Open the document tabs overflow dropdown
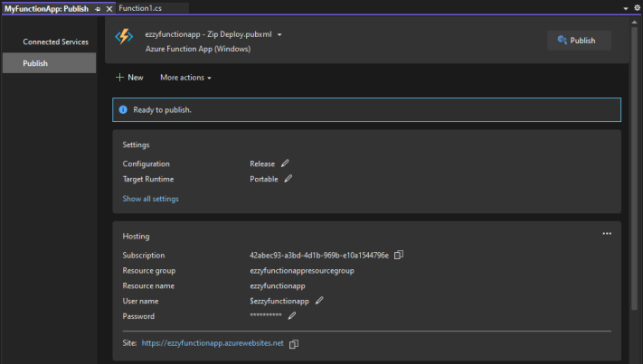This screenshot has width=643, height=364. pos(626,8)
